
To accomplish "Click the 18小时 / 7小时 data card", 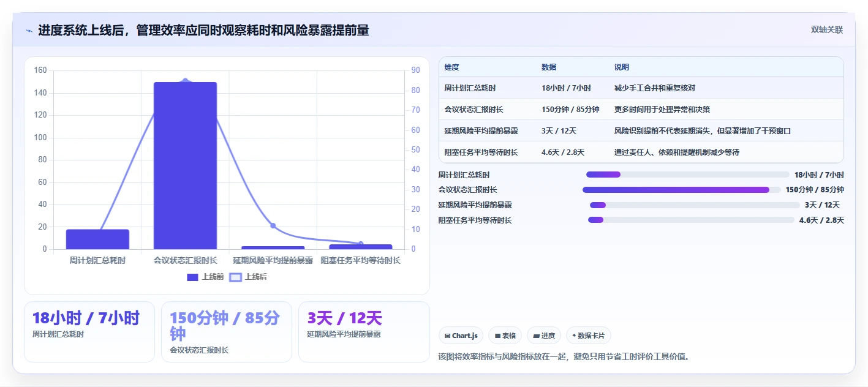I will [x=89, y=332].
